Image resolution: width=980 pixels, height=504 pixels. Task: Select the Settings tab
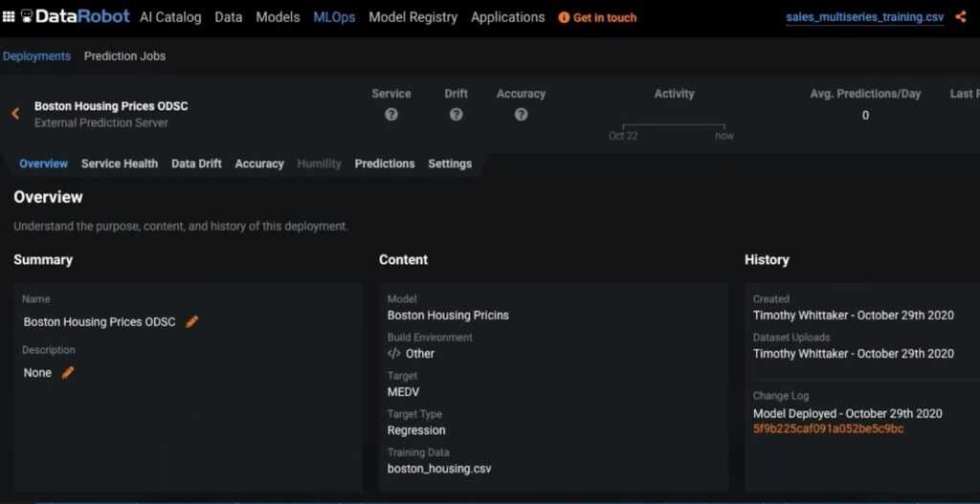(x=450, y=164)
